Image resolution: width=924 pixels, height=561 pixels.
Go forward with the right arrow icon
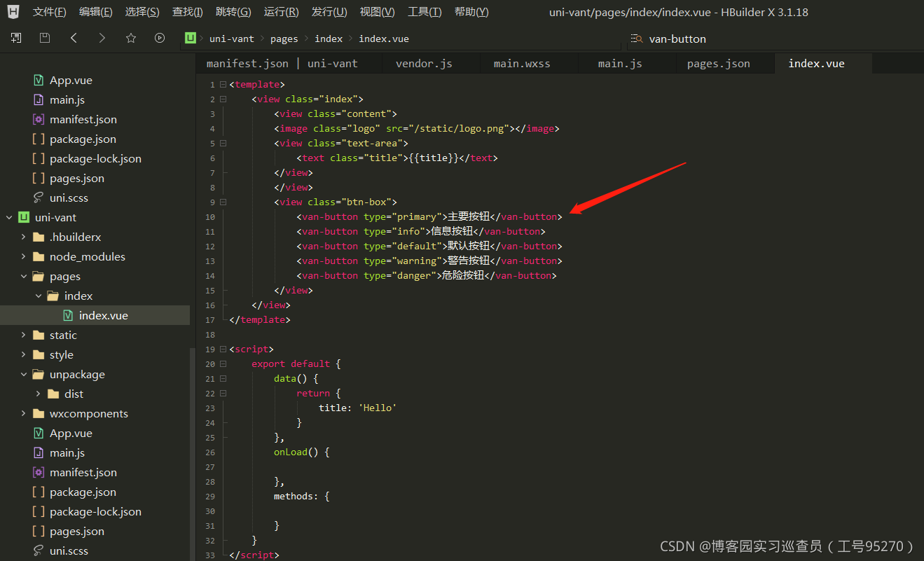tap(102, 39)
